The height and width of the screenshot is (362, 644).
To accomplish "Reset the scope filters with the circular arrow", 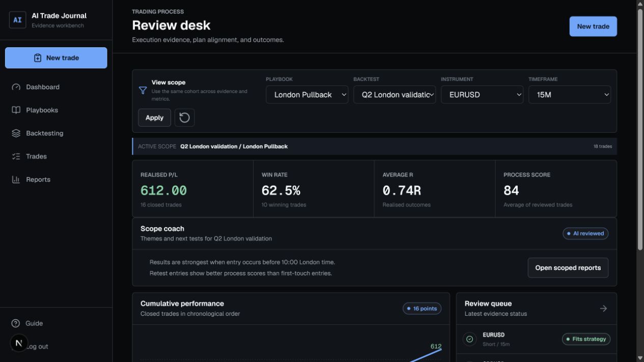I will pyautogui.click(x=184, y=117).
